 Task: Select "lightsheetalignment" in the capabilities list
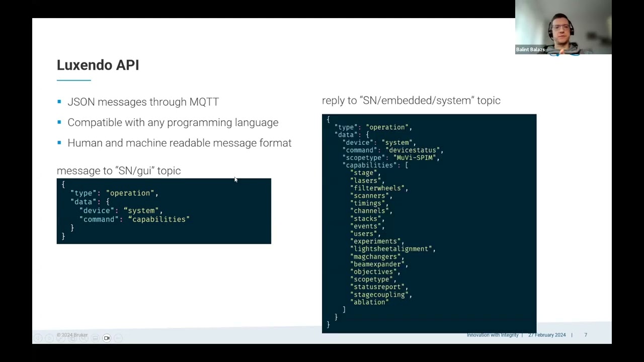(x=392, y=249)
